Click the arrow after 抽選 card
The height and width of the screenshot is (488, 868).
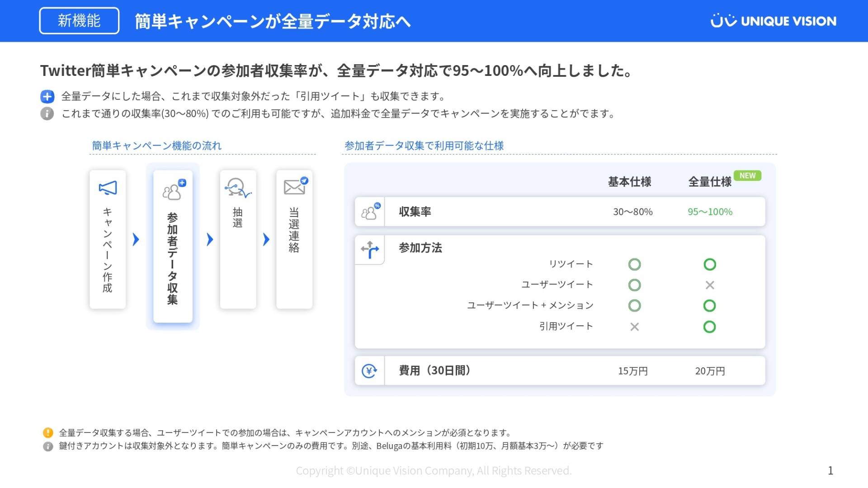pyautogui.click(x=266, y=239)
